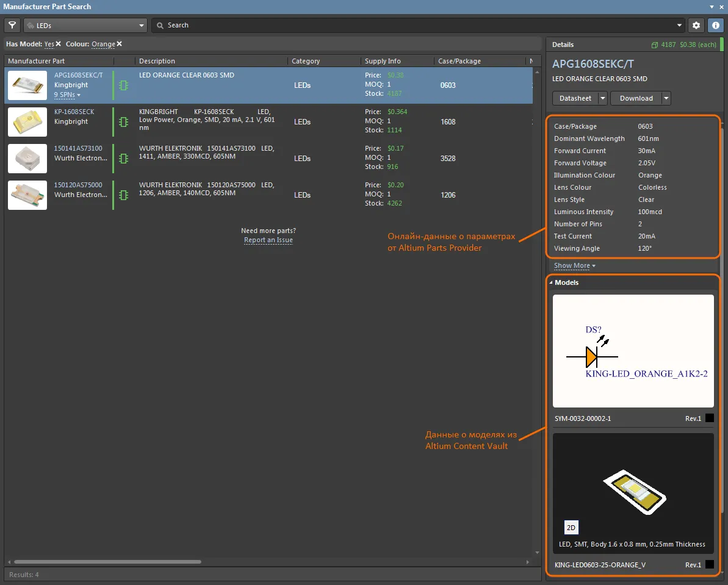Click model icon for 150141AS73100 row
Screen dimensions: 728x585
click(124, 159)
